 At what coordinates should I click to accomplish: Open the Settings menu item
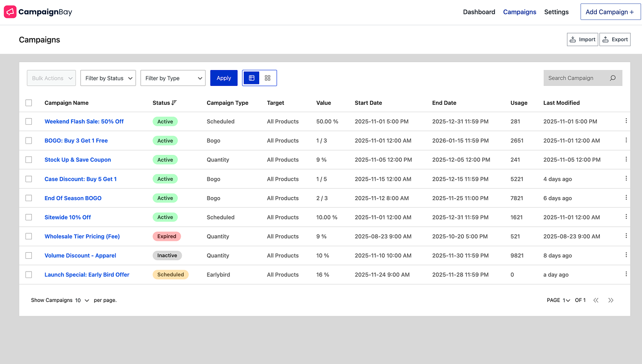tap(556, 11)
